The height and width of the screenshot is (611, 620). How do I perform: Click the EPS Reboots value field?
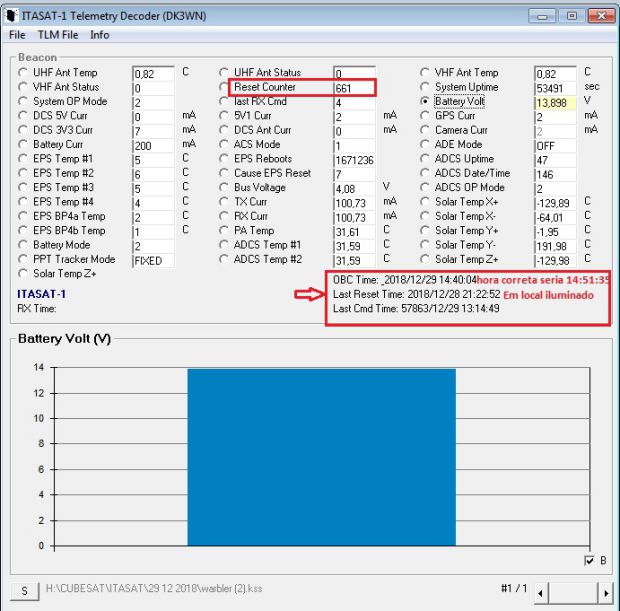point(354,160)
